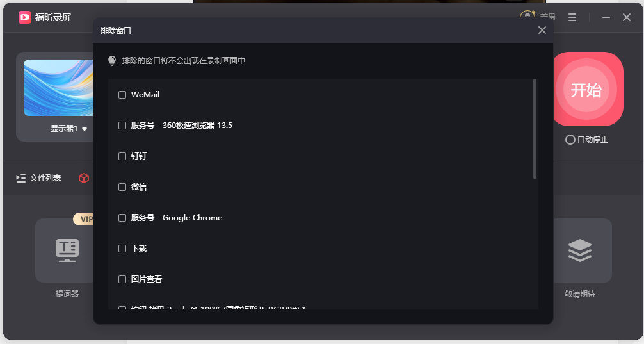Click the 微信 entry label
Viewport: 644px width, 344px height.
139,188
